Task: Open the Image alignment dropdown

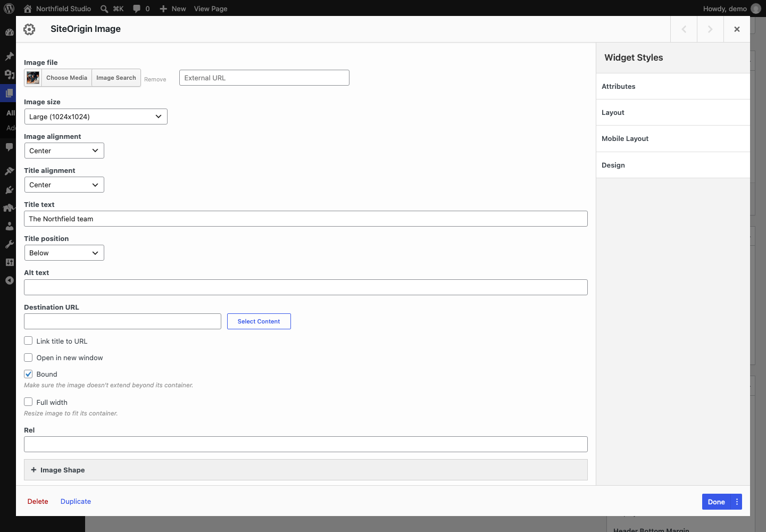Action: pos(64,151)
